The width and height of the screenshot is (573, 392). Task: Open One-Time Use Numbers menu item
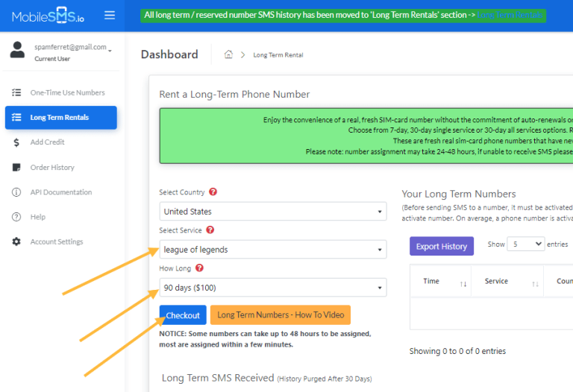[67, 93]
